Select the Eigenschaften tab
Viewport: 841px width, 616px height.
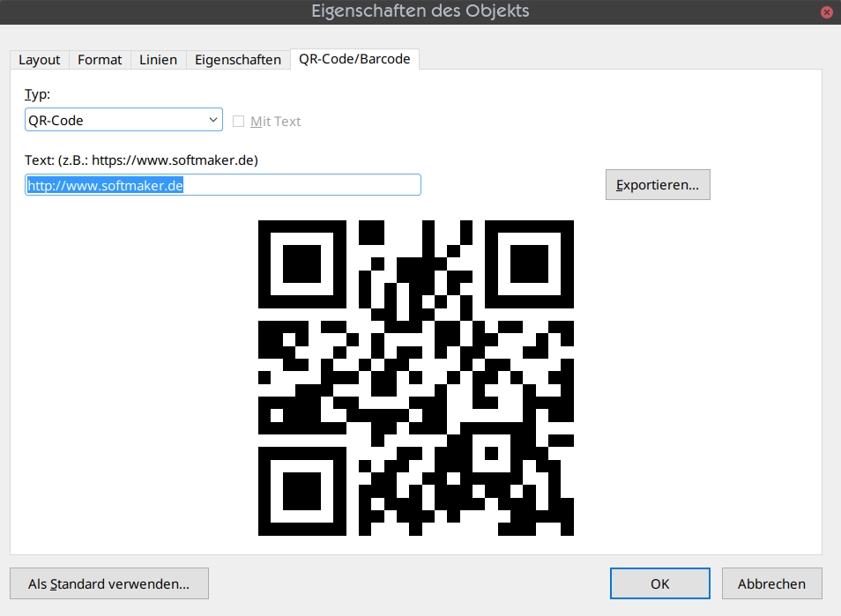238,60
